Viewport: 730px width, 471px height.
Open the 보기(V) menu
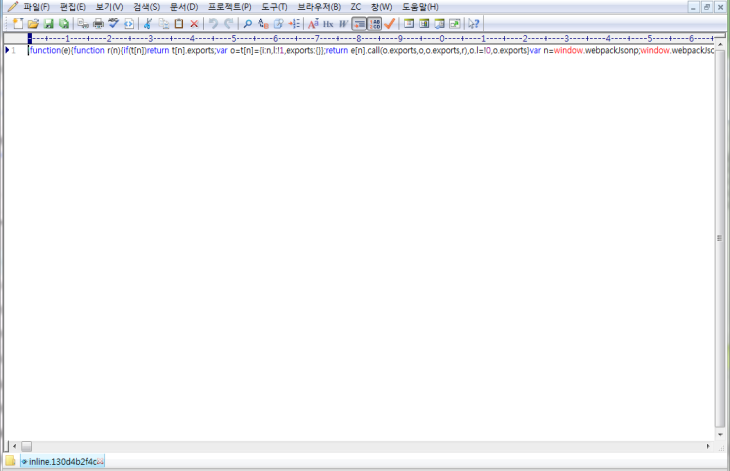(109, 7)
